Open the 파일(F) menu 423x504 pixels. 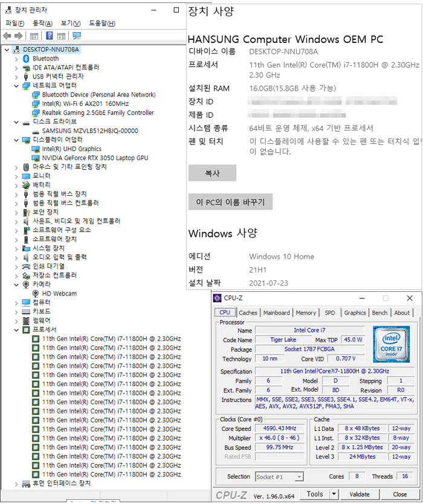click(15, 23)
